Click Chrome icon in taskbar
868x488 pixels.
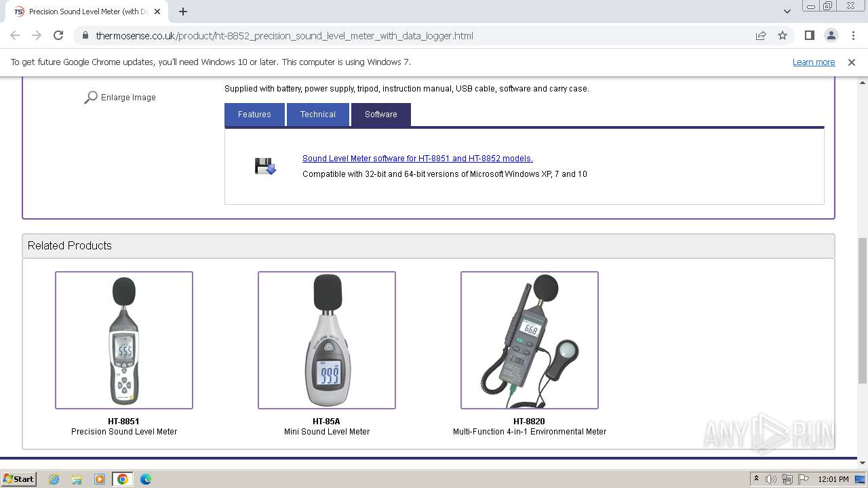[123, 479]
